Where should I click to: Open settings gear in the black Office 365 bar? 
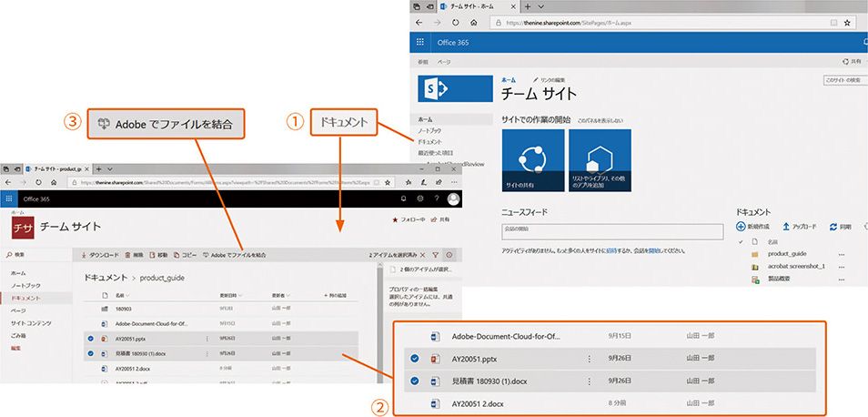(420, 199)
